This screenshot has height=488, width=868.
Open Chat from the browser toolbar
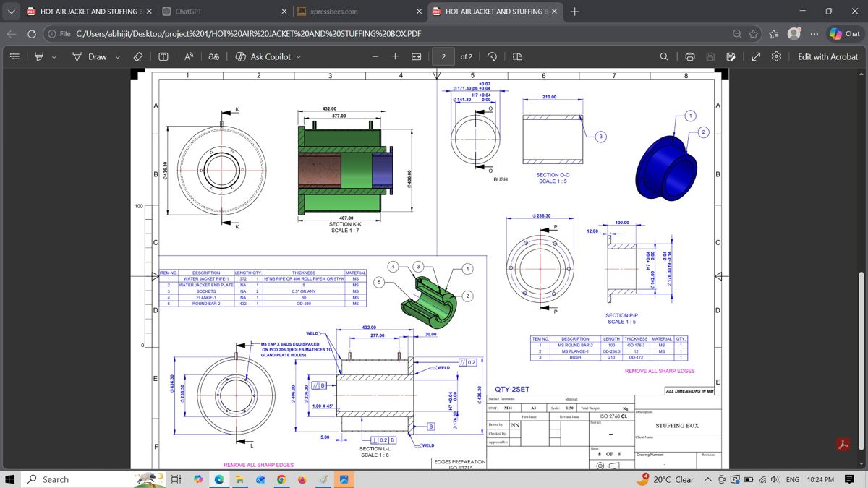coord(843,33)
